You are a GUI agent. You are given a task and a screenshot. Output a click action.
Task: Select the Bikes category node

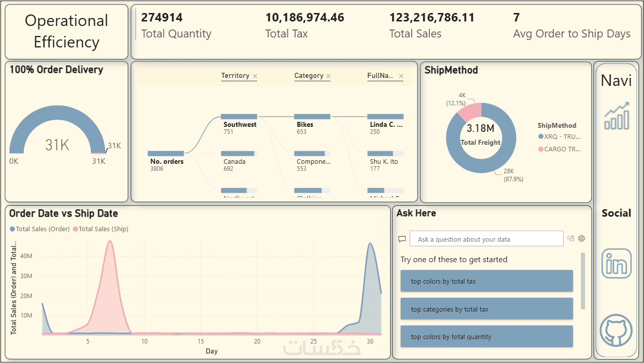click(312, 117)
